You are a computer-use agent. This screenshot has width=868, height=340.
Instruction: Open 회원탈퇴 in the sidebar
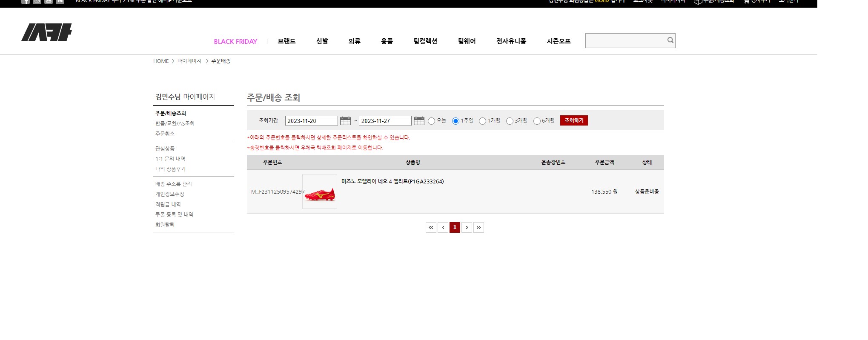click(165, 225)
